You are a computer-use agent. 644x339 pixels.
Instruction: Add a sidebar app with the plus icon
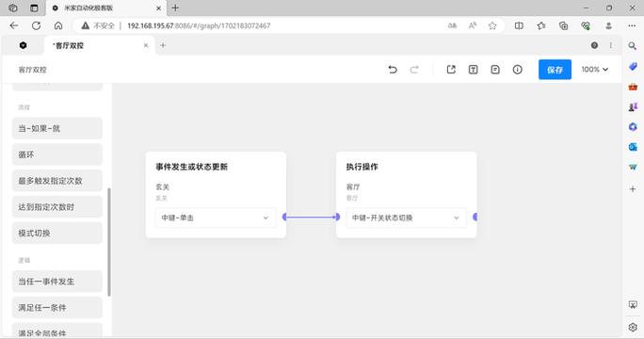click(633, 188)
